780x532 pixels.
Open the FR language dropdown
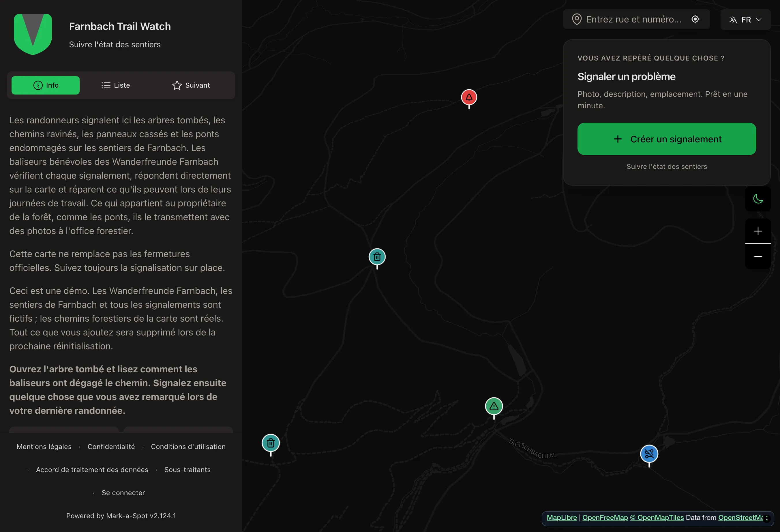pos(745,20)
